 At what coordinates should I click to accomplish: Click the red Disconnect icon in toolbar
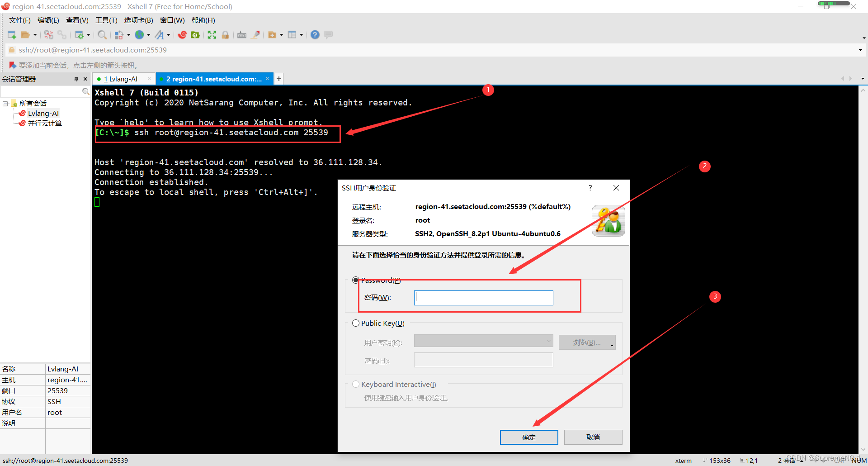tap(49, 35)
